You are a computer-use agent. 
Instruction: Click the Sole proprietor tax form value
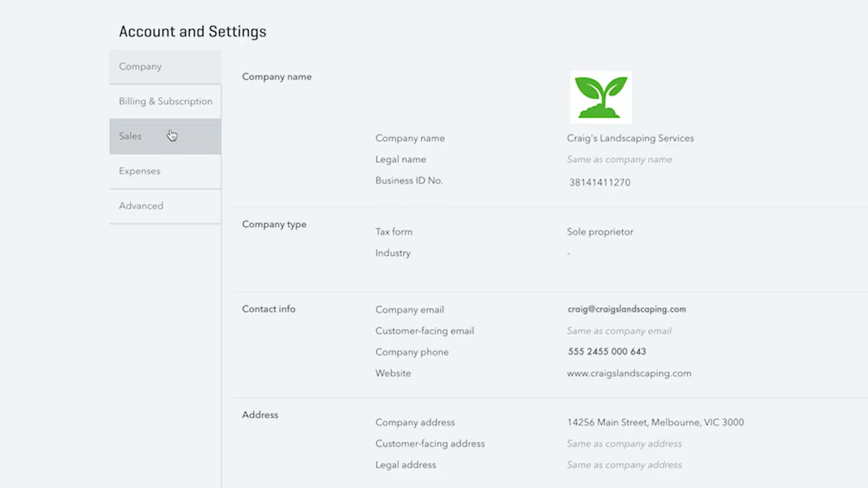[x=599, y=232]
